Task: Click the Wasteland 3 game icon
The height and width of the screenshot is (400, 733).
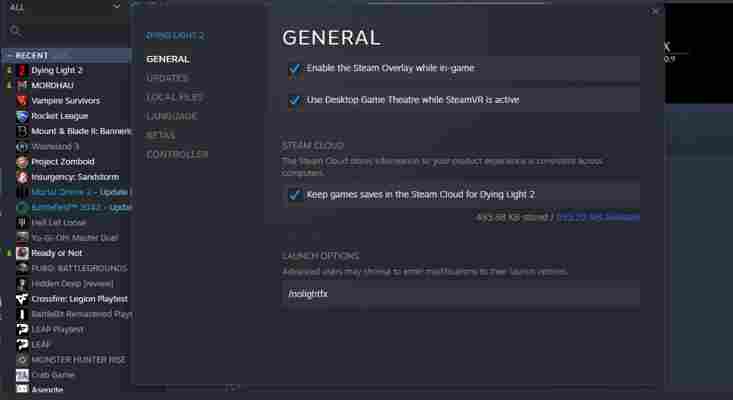Action: (22, 147)
